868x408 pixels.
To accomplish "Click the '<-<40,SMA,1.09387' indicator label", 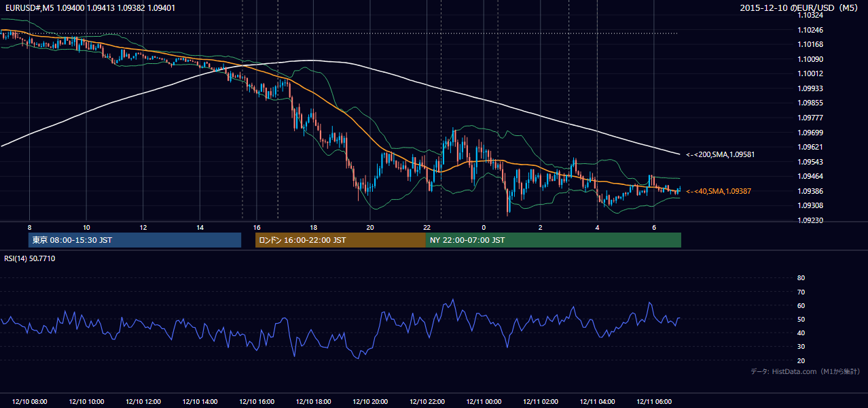I will click(x=718, y=191).
